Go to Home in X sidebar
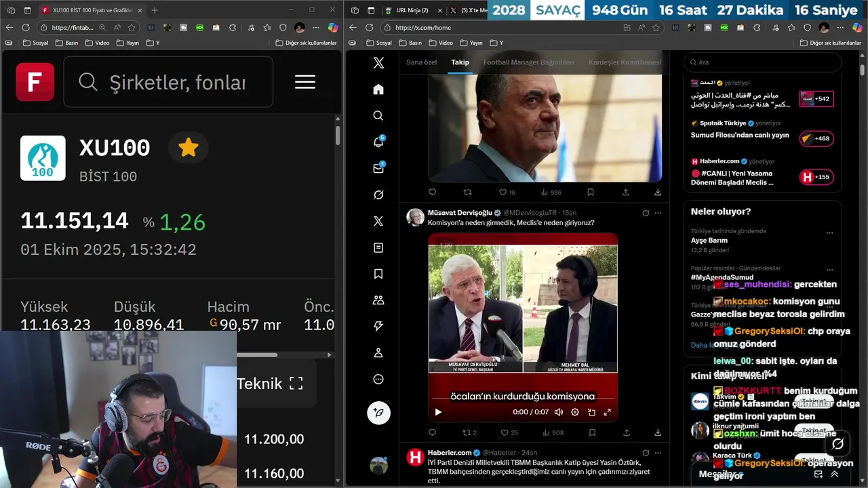The width and height of the screenshot is (868, 488). (x=378, y=89)
